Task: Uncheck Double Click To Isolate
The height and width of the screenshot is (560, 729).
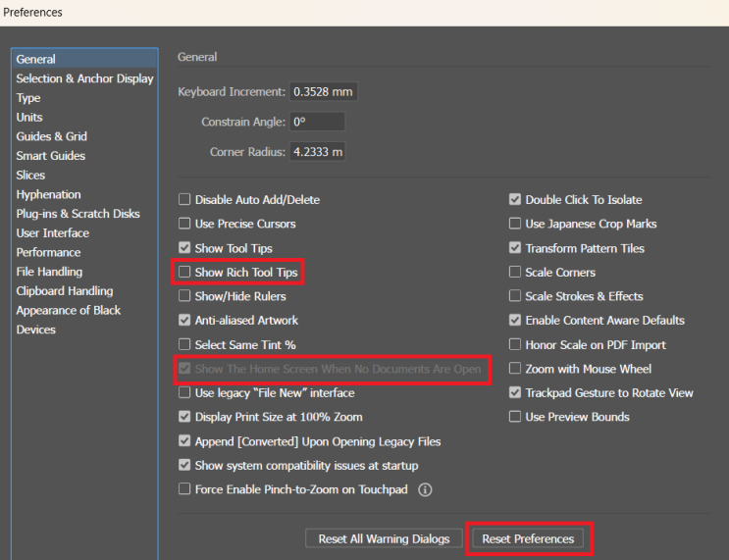Action: [515, 200]
